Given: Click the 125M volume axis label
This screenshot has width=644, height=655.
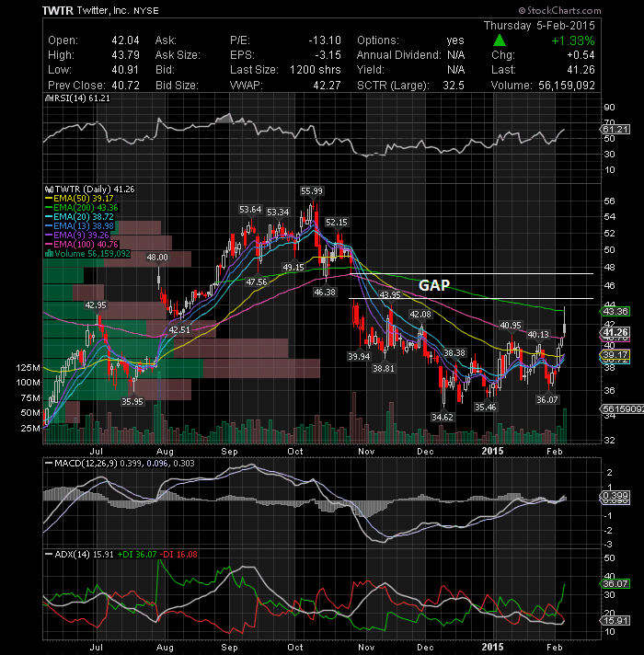Looking at the screenshot, I should click(28, 368).
